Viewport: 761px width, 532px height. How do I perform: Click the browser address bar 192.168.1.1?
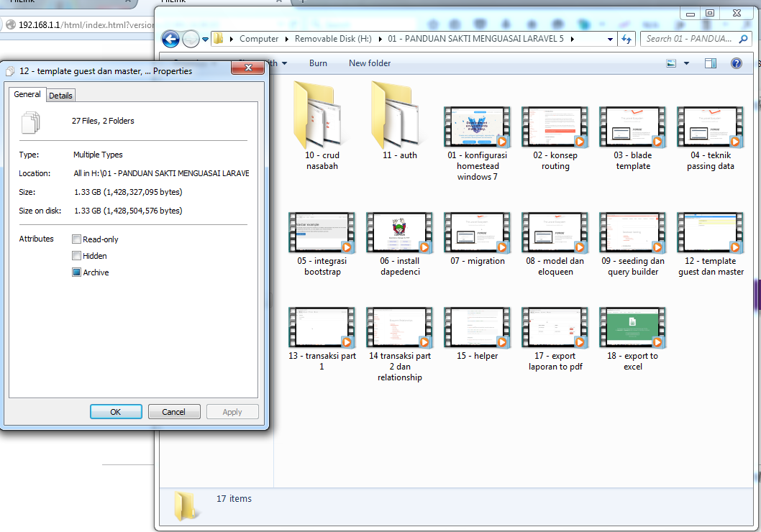(86, 24)
